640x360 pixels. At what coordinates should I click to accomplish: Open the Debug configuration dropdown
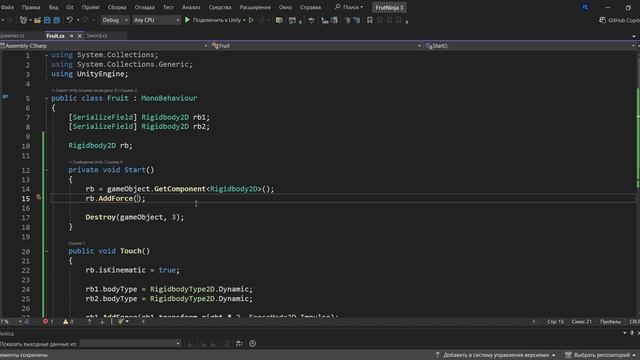pos(115,20)
